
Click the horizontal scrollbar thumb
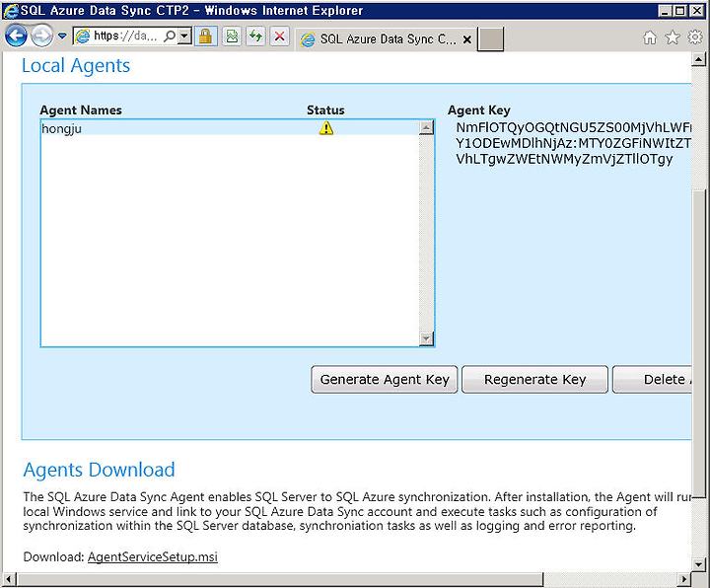pyautogui.click(x=280, y=579)
